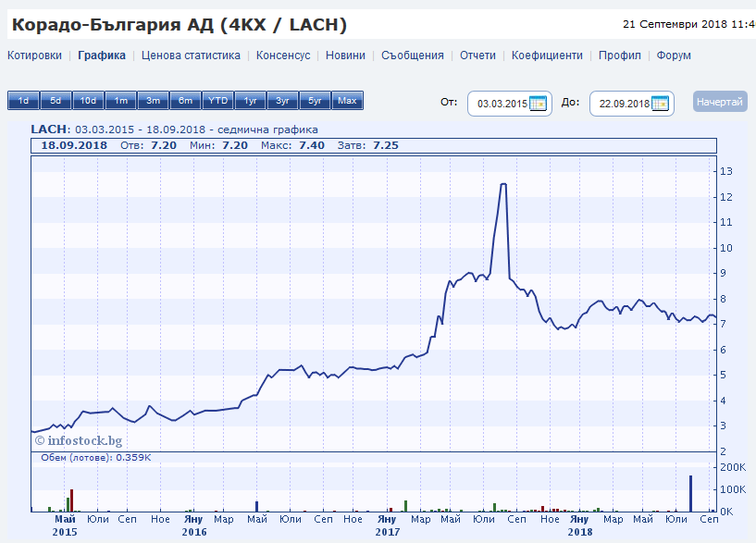Click the Яну 2016 axis label
The width and height of the screenshot is (756, 543).
193,525
